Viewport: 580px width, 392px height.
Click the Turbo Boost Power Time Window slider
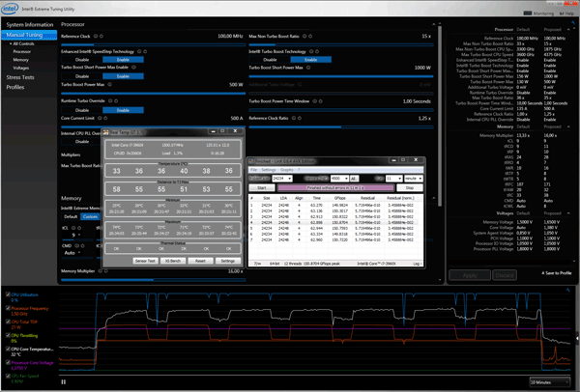point(341,110)
